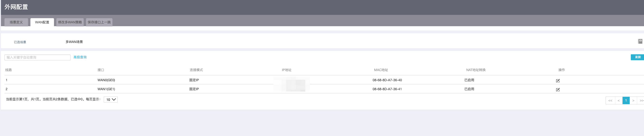Open the rows-per-page dropdown showing 10
The height and width of the screenshot is (136, 644).
tap(111, 99)
